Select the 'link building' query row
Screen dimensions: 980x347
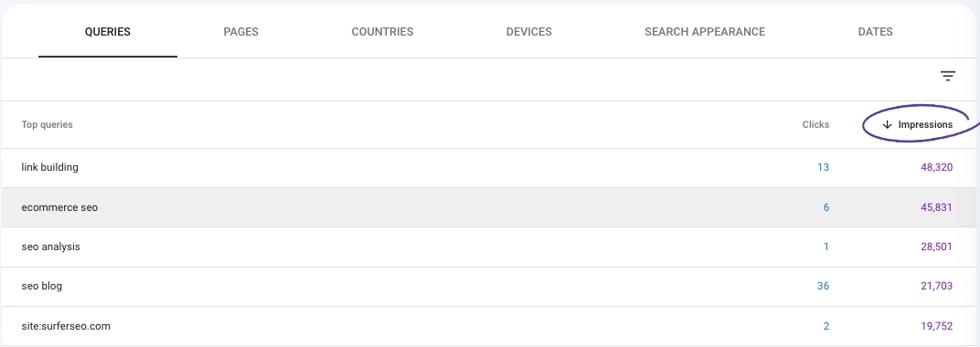[489, 168]
